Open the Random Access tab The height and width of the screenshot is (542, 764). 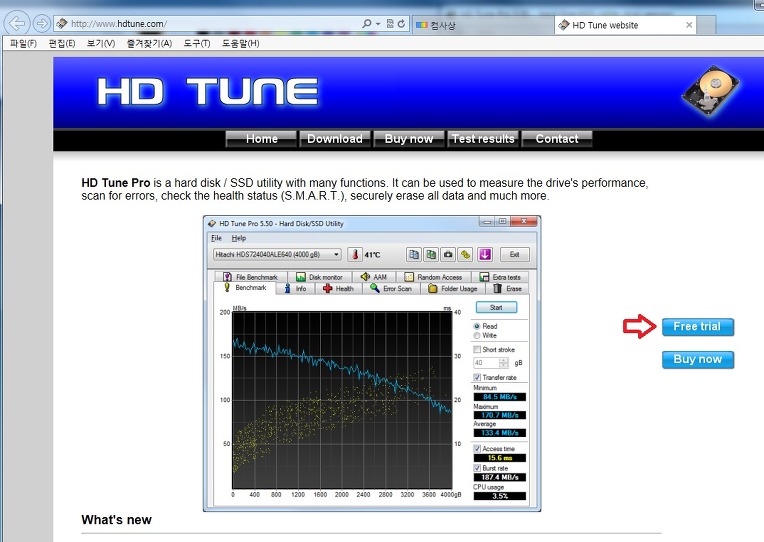tap(433, 277)
